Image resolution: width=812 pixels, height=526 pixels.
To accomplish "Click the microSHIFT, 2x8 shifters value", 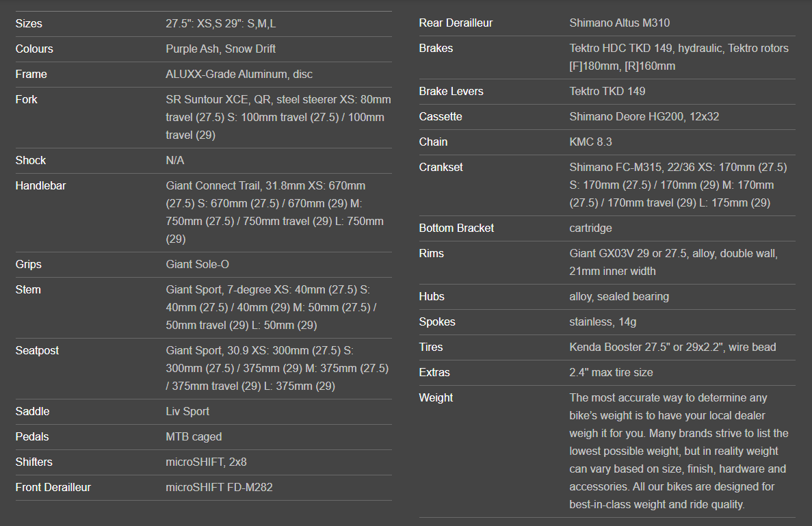I will tap(206, 462).
